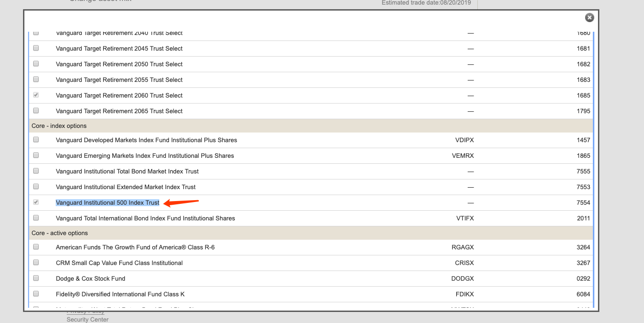Click CRM Small Cap Value Fund Class Institutional
Viewport: 644px width, 323px height.
[x=119, y=263]
